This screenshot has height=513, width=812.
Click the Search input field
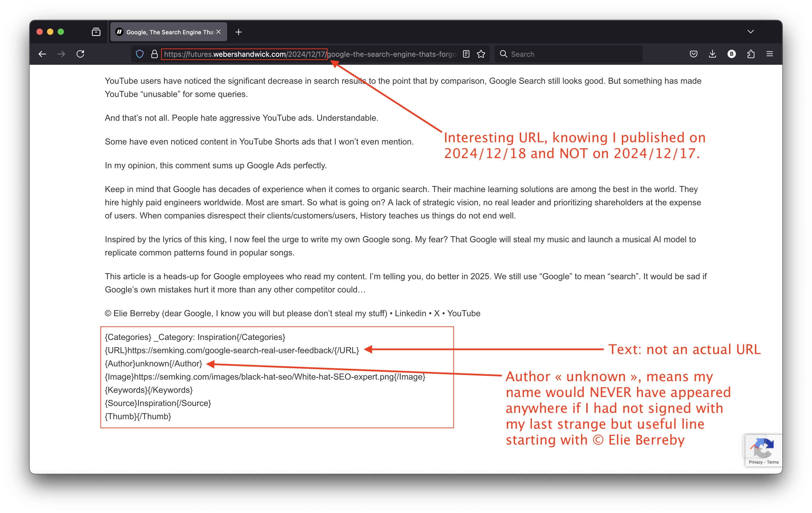click(x=568, y=54)
